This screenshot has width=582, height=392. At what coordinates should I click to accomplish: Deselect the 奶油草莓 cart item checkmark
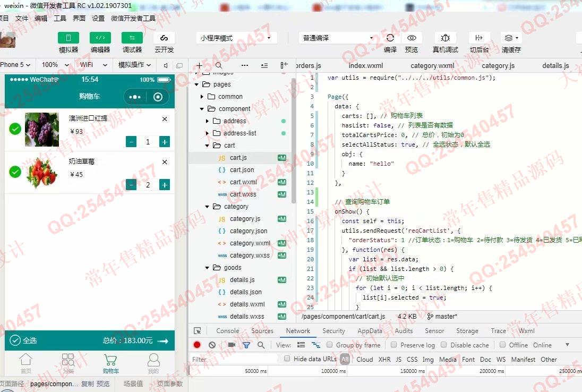(15, 172)
